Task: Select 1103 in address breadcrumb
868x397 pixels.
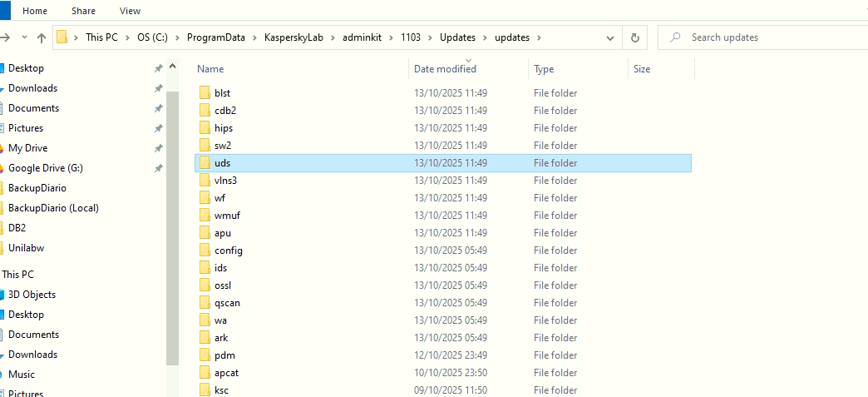Action: coord(411,37)
